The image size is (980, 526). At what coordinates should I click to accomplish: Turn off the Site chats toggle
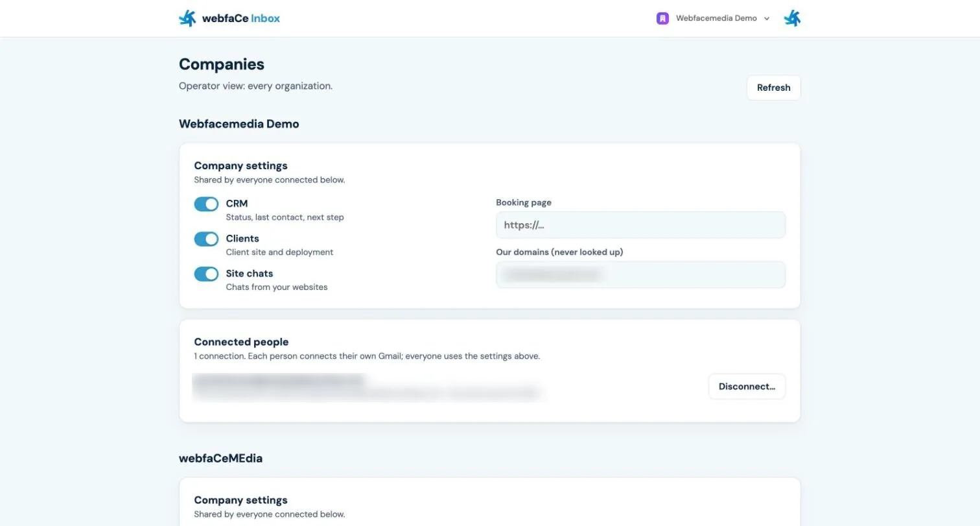(207, 274)
